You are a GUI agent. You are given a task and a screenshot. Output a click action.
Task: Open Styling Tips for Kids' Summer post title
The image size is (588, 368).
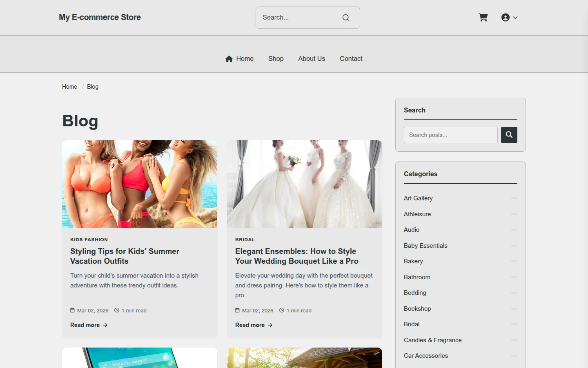[x=125, y=256]
